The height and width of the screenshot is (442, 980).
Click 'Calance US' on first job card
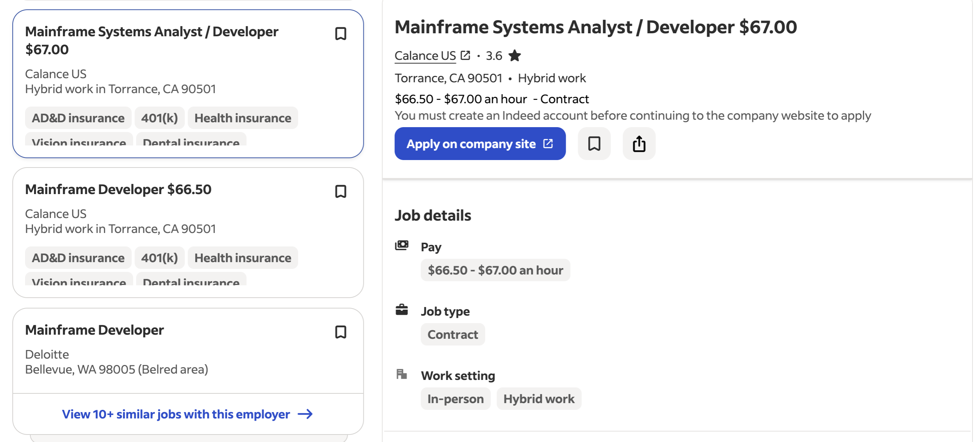55,74
